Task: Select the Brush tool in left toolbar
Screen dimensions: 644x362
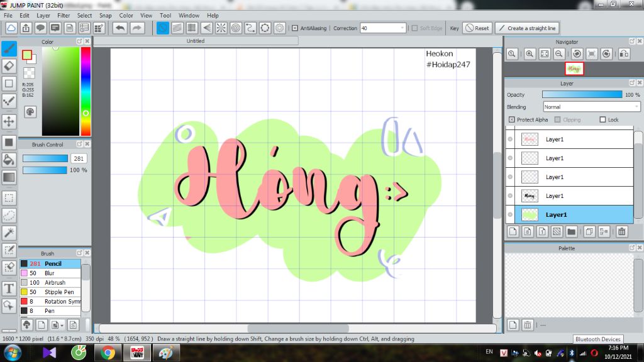Action: 9,49
